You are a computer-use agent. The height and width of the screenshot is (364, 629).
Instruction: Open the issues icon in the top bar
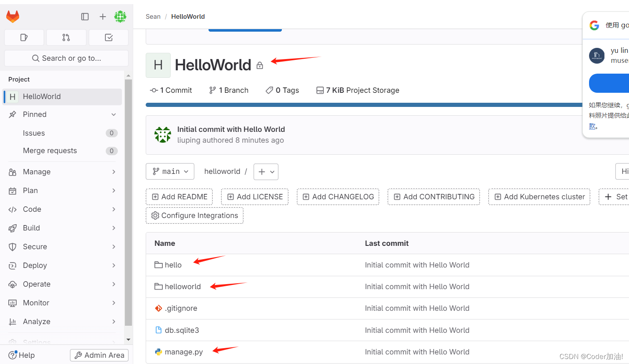(24, 37)
